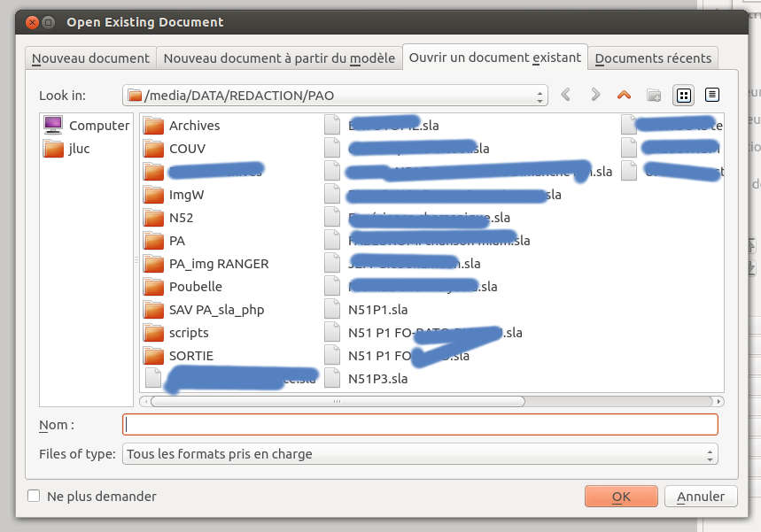Toggle the Ne plus demander checkbox

(34, 497)
